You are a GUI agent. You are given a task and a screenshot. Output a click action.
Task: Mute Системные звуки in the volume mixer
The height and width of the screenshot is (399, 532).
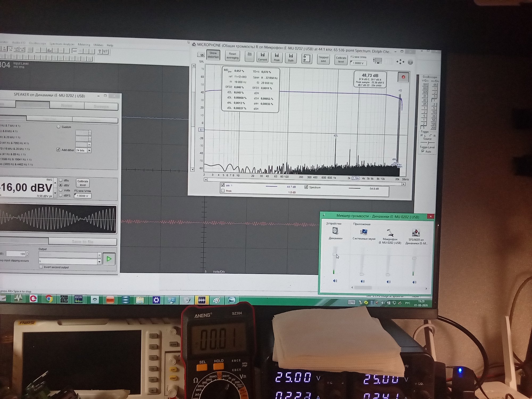(x=363, y=281)
